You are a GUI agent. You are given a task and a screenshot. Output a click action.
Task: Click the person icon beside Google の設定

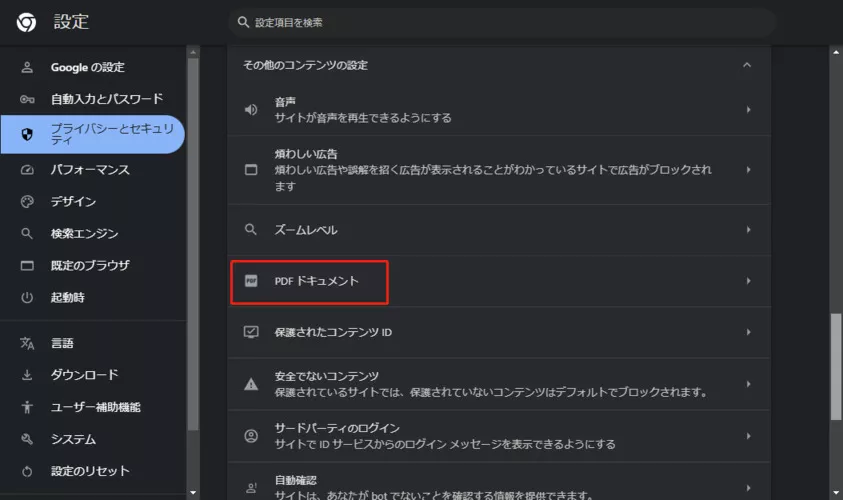coord(27,67)
